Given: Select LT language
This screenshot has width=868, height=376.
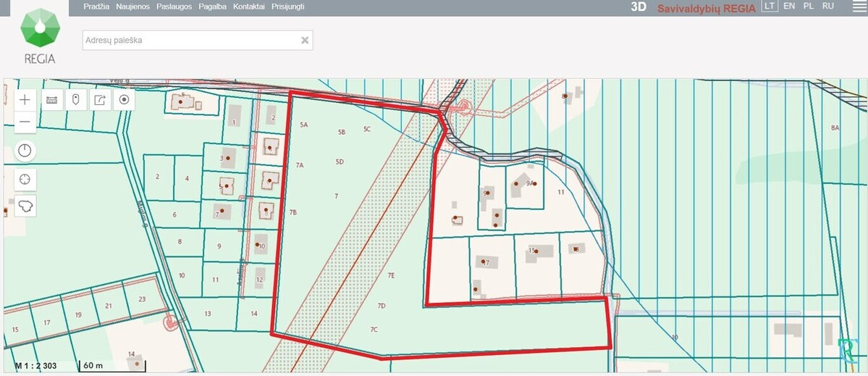Looking at the screenshot, I should [x=770, y=6].
